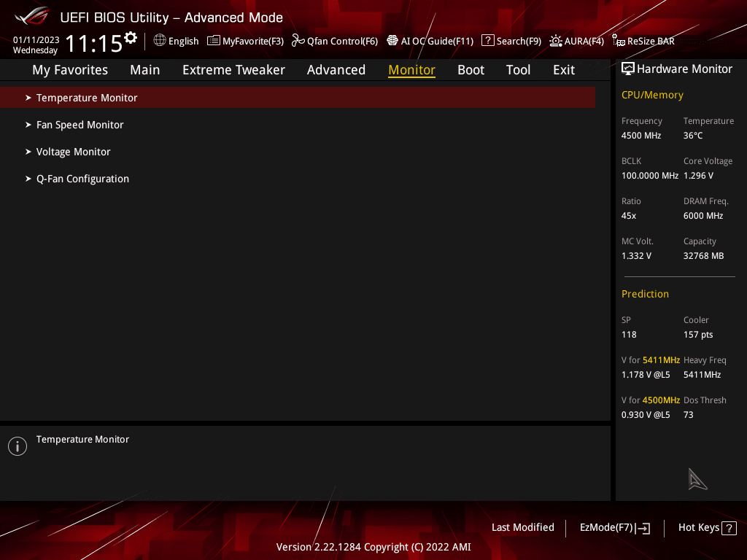Switch to the Main tab
The height and width of the screenshot is (560, 747).
[x=145, y=70]
